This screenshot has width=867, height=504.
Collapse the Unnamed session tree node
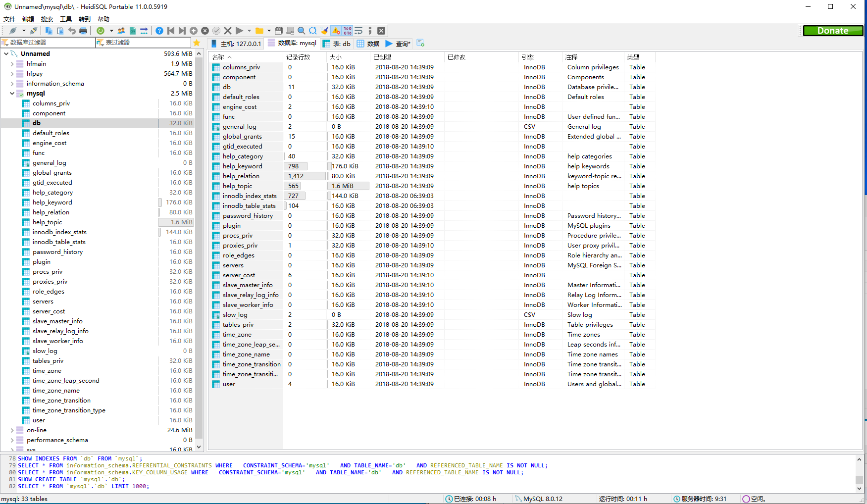point(6,53)
